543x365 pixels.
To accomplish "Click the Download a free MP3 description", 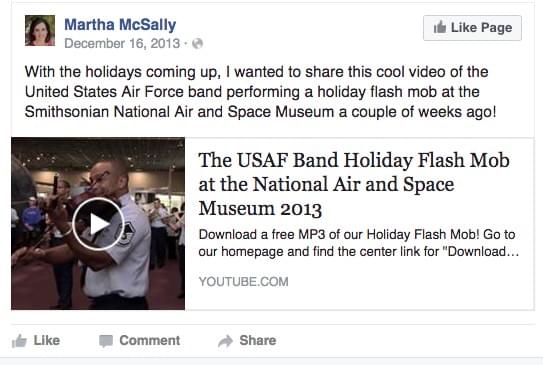I will click(x=359, y=243).
